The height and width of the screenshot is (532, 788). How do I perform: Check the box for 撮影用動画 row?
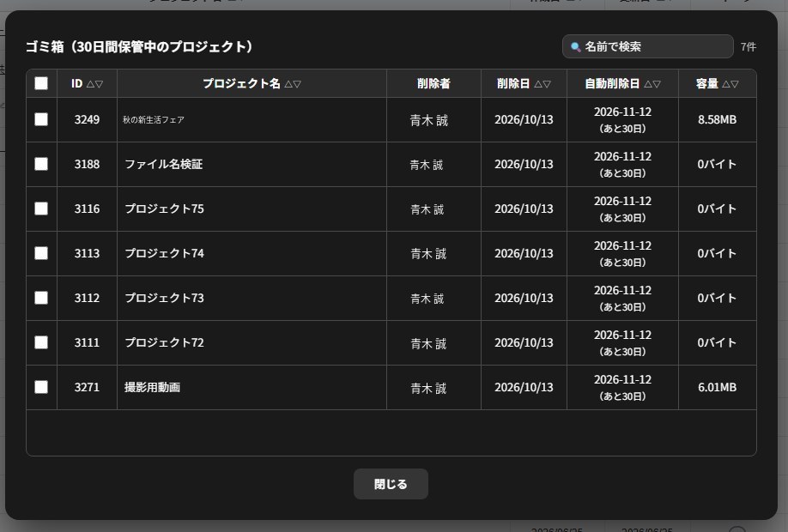point(41,387)
